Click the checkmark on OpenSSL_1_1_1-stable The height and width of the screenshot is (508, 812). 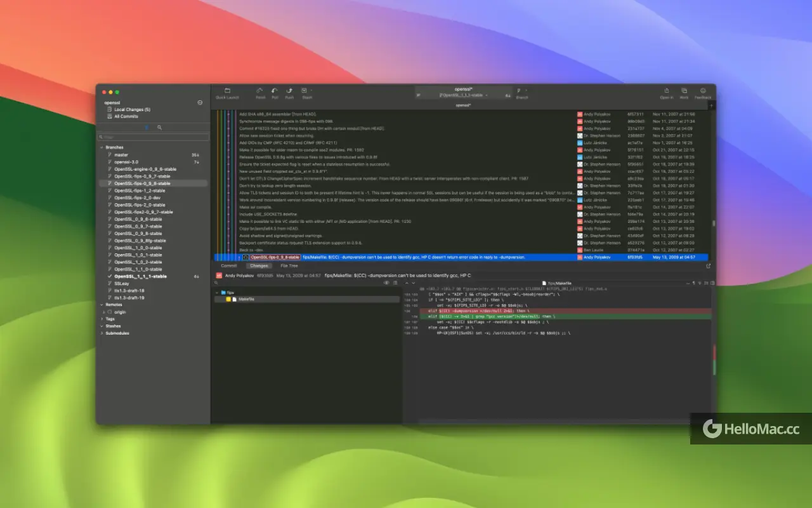110,276
